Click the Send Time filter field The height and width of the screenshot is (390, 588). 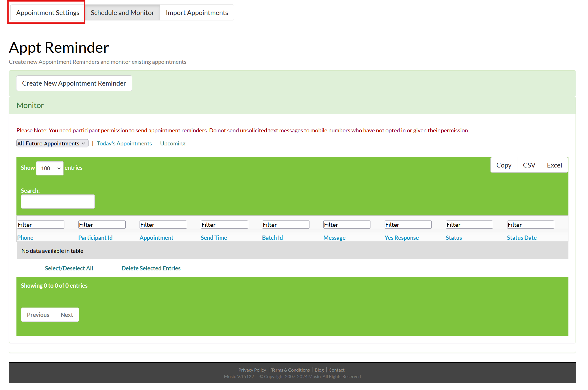tap(225, 225)
